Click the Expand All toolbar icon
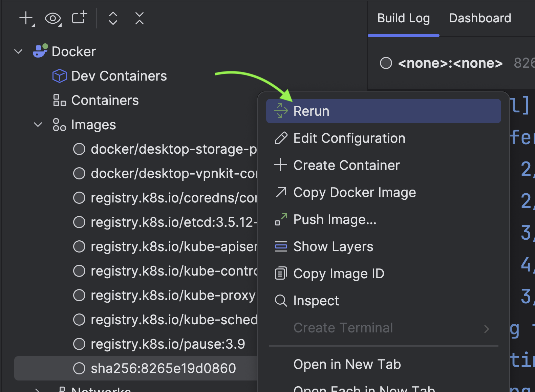This screenshot has height=392, width=535. pyautogui.click(x=113, y=18)
